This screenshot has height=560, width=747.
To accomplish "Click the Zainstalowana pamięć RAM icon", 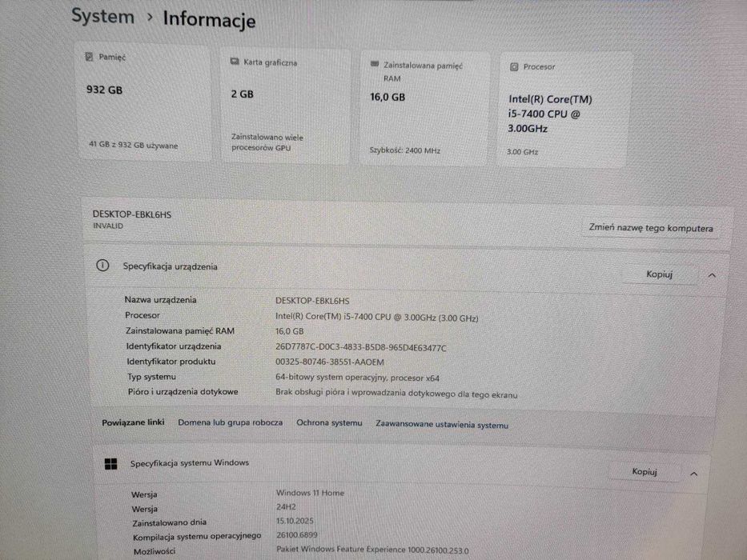I will click(x=375, y=64).
